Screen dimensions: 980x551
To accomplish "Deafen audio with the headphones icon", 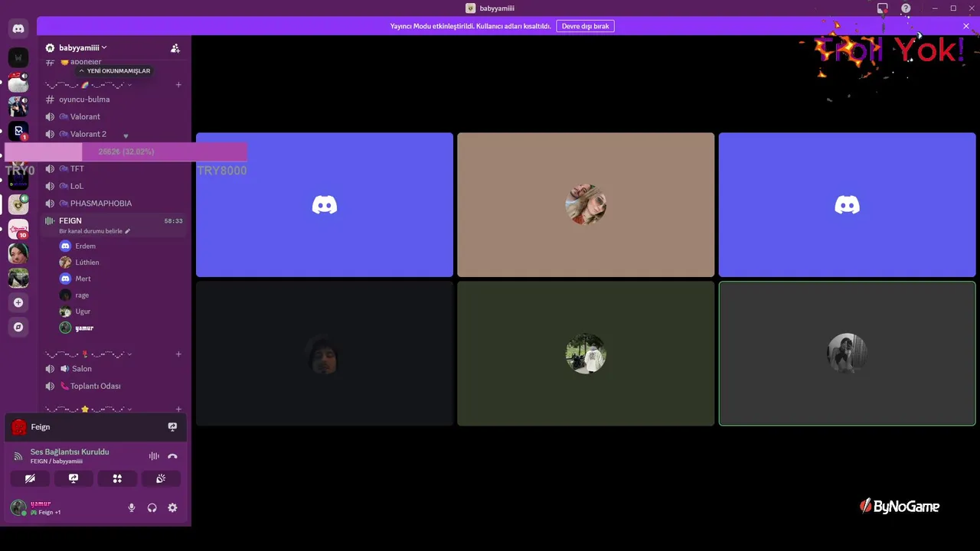I will coord(152,507).
